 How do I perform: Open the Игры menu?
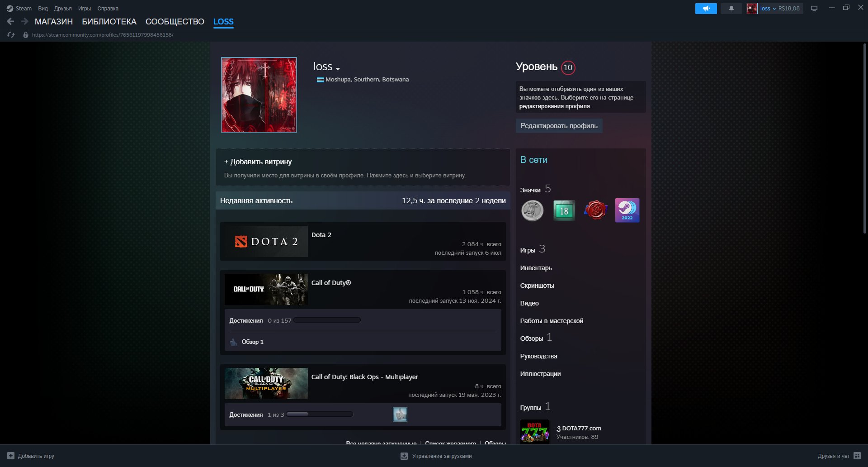point(85,9)
